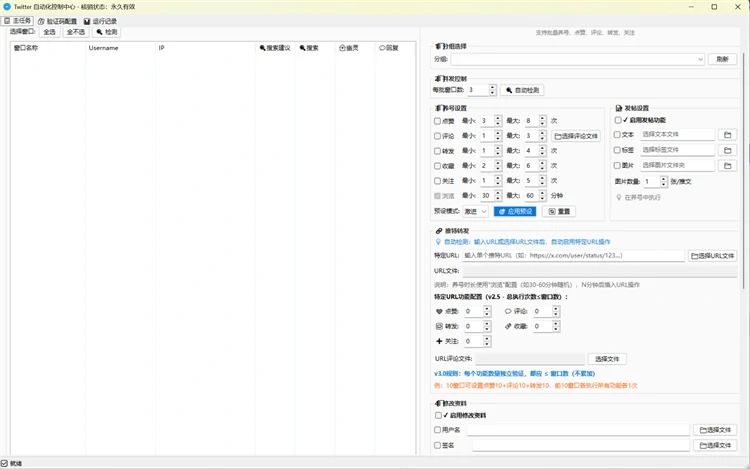
Task: Switch to the 运行记录 tab
Action: point(100,22)
